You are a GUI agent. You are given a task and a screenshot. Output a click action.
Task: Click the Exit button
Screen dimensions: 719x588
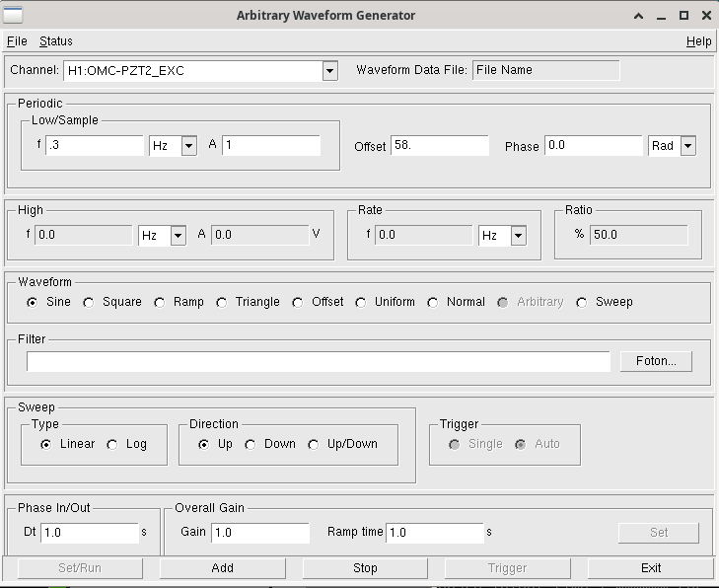tap(651, 568)
